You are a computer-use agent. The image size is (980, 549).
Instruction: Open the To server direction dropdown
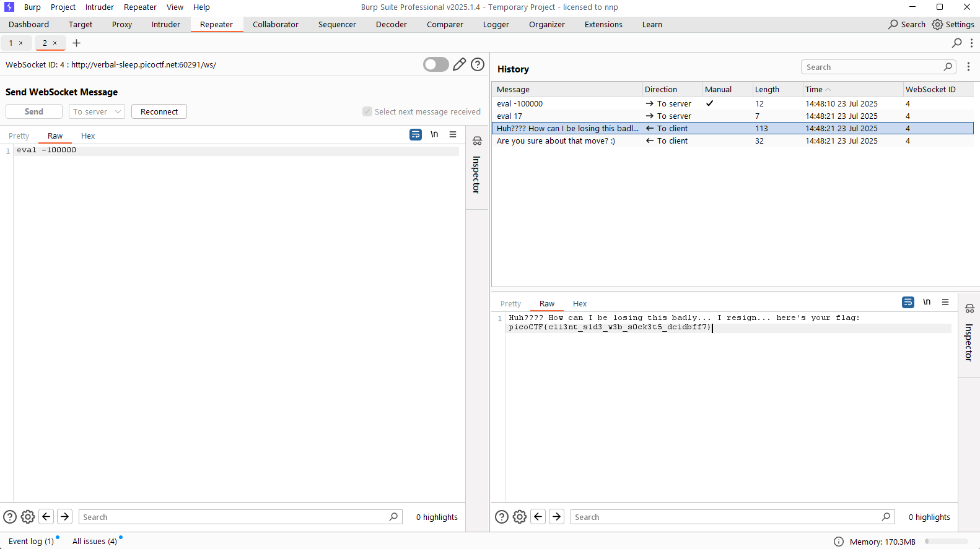click(97, 111)
